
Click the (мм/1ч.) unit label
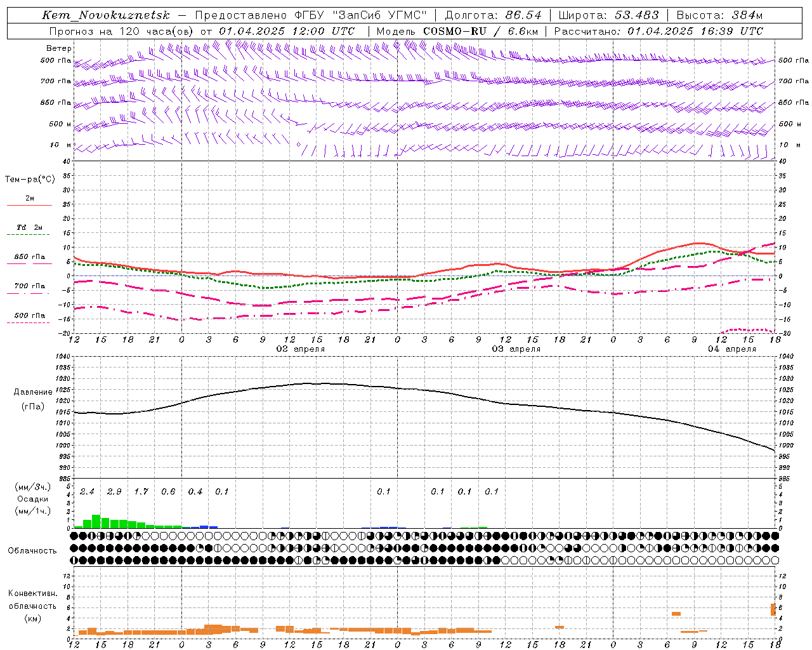[x=32, y=511]
